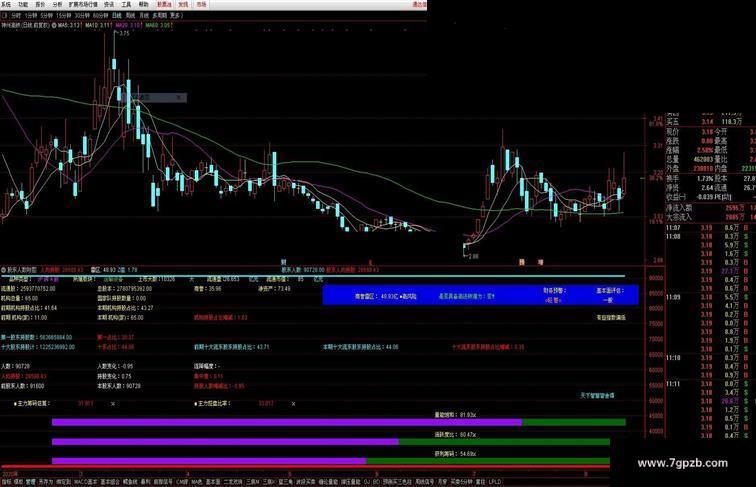Select the 另存为 tab in bottom bar
This screenshot has width=756, height=487.
pyautogui.click(x=46, y=482)
